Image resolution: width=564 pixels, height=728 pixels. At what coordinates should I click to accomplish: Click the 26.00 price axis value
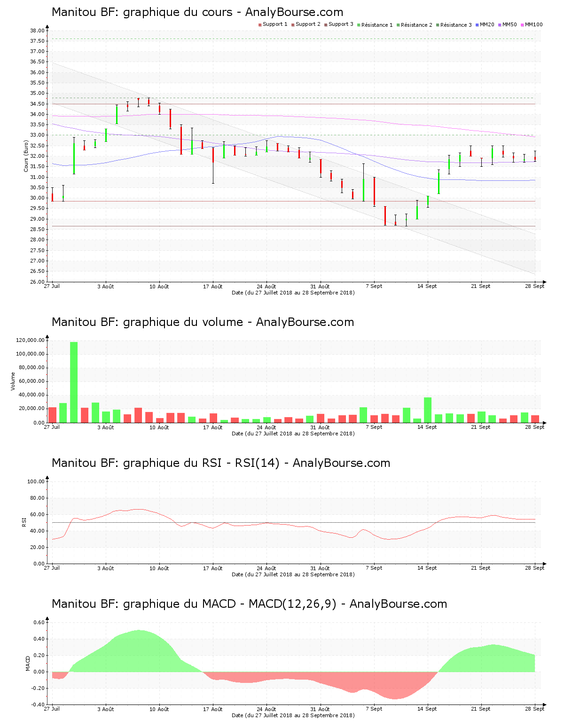tap(37, 282)
